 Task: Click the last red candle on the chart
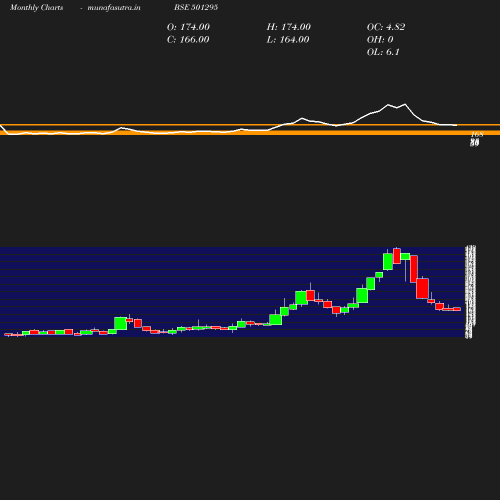(457, 309)
